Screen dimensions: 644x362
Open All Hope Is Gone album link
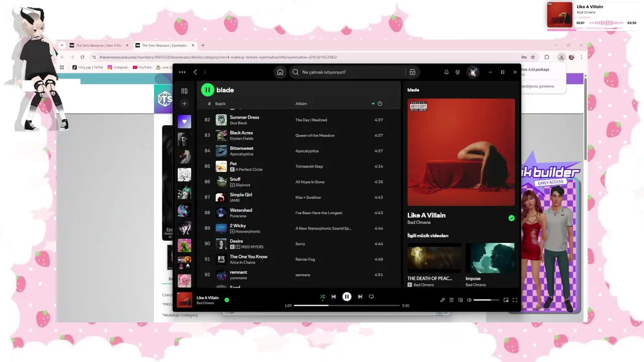(x=310, y=182)
